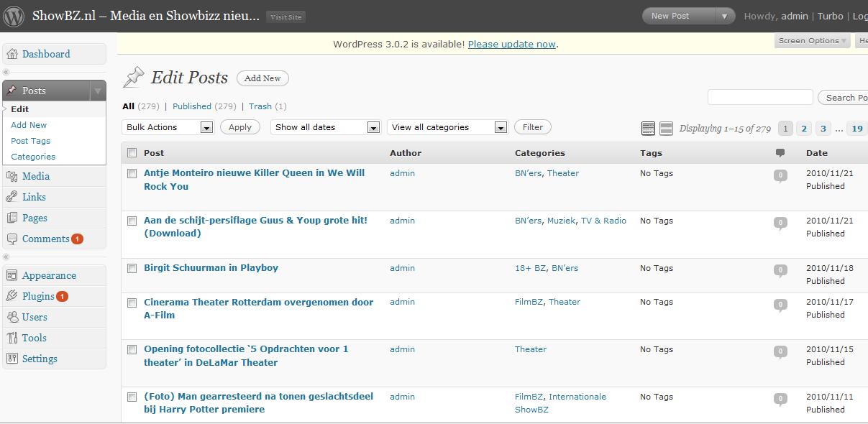Click the Dashboard house icon
Viewport: 868px width, 424px height.
(x=12, y=54)
